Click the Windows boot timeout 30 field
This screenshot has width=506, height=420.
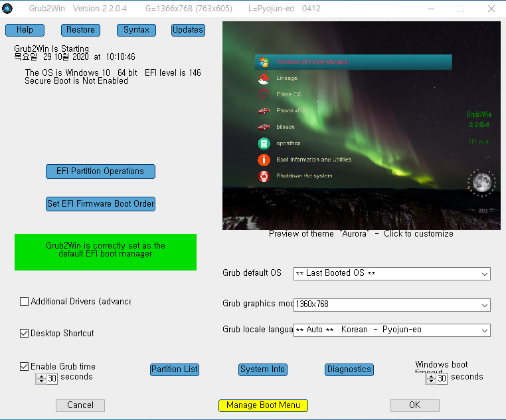pyautogui.click(x=442, y=379)
